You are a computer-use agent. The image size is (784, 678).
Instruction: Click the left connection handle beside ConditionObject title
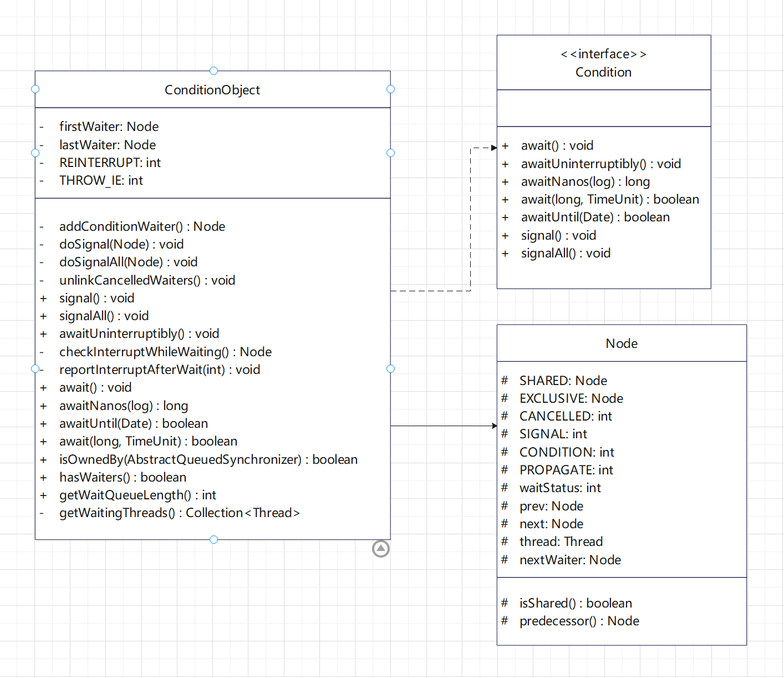click(35, 89)
